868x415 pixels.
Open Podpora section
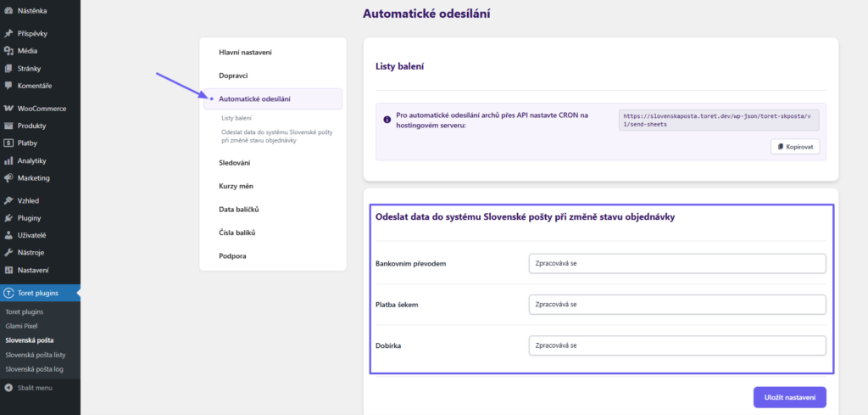pyautogui.click(x=232, y=256)
